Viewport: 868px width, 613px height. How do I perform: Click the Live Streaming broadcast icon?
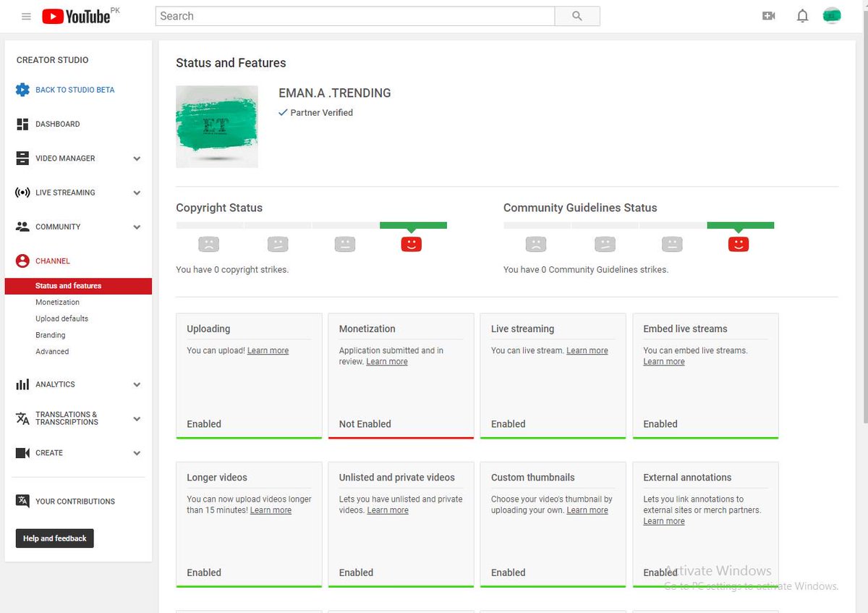click(x=22, y=193)
